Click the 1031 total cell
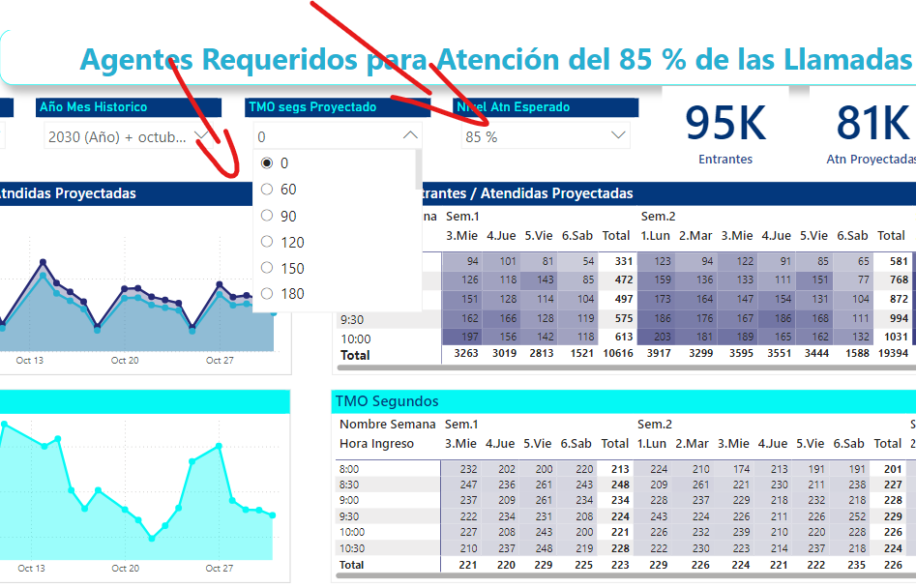The width and height of the screenshot is (916, 588). [x=896, y=337]
